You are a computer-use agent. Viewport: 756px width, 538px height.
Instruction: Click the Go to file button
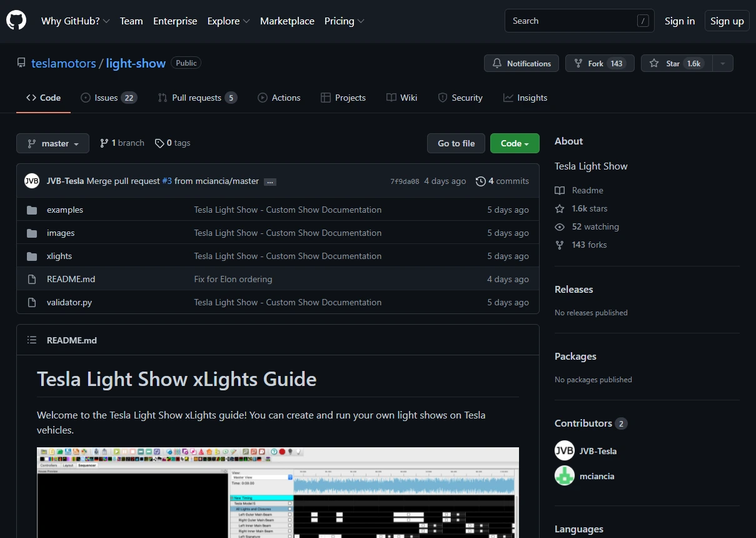[x=456, y=143]
